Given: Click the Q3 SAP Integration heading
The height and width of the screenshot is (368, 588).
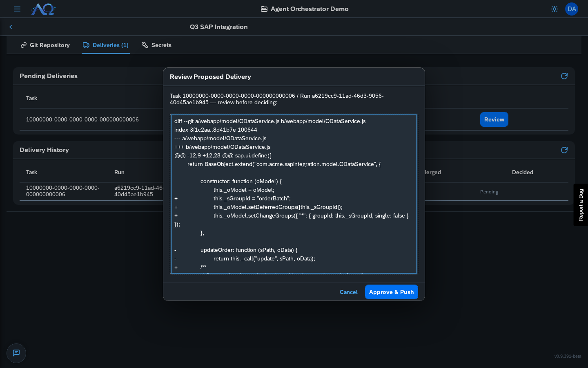Looking at the screenshot, I should click(x=218, y=27).
